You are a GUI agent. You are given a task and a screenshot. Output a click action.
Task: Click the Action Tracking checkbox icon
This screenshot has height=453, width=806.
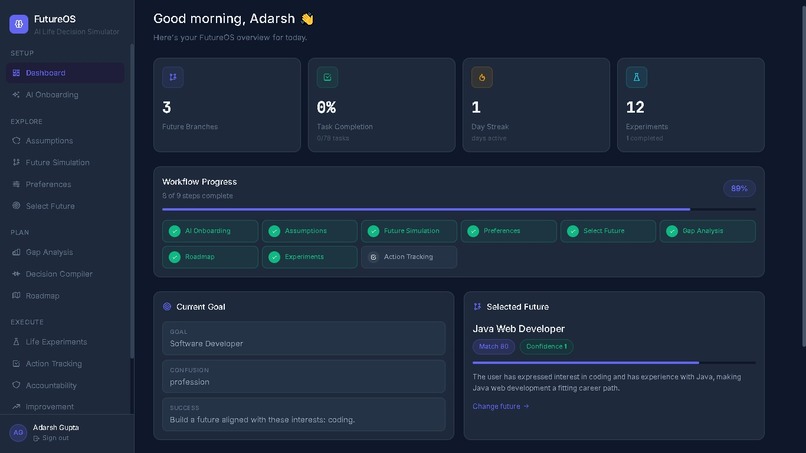[x=16, y=364]
